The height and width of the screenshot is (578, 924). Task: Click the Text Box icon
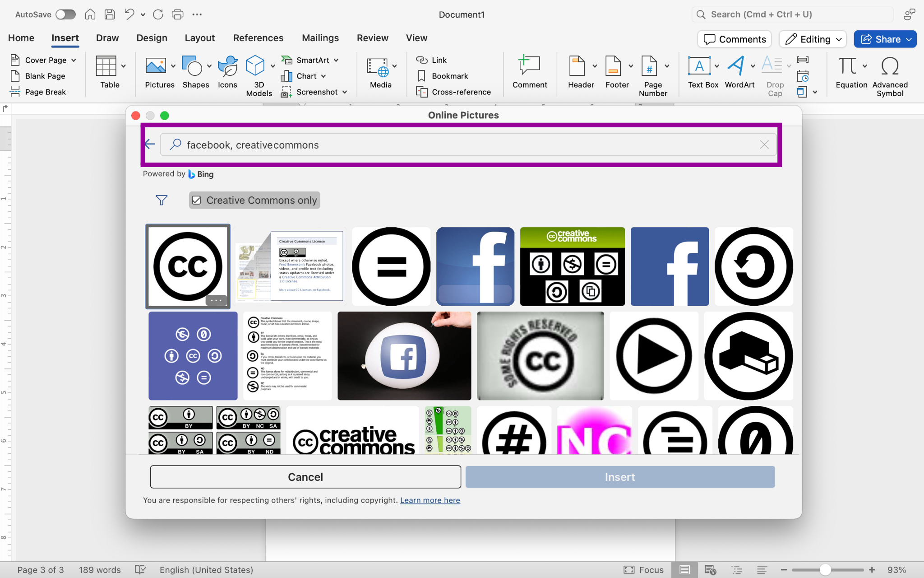(699, 66)
